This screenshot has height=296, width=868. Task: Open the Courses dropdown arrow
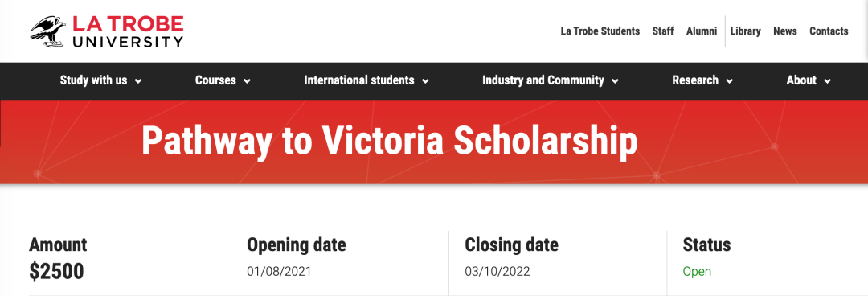[x=247, y=81]
